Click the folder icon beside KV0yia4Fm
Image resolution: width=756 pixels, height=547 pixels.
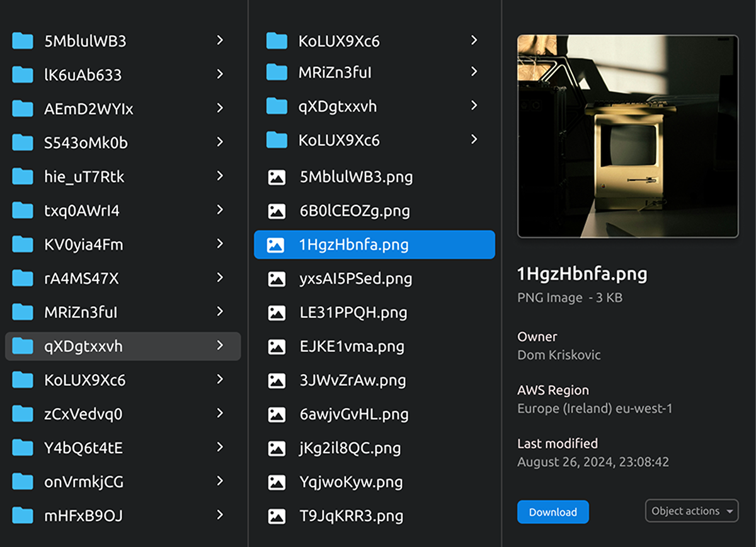(x=23, y=244)
